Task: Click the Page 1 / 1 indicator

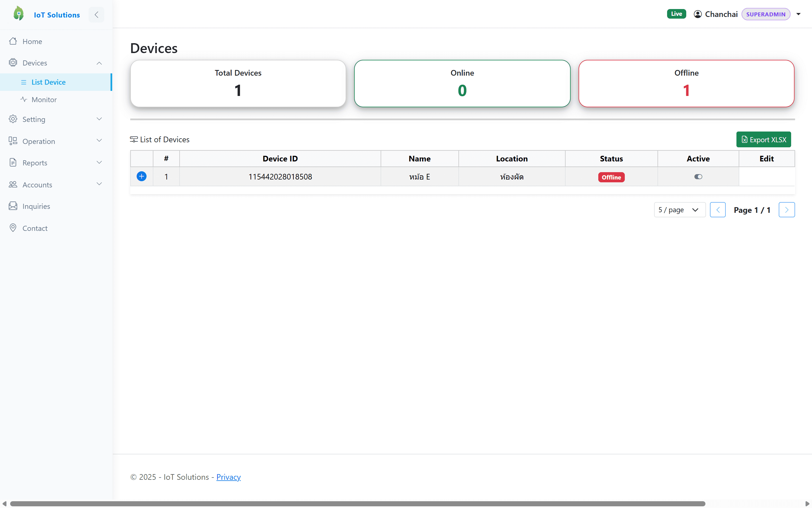Action: click(x=752, y=210)
